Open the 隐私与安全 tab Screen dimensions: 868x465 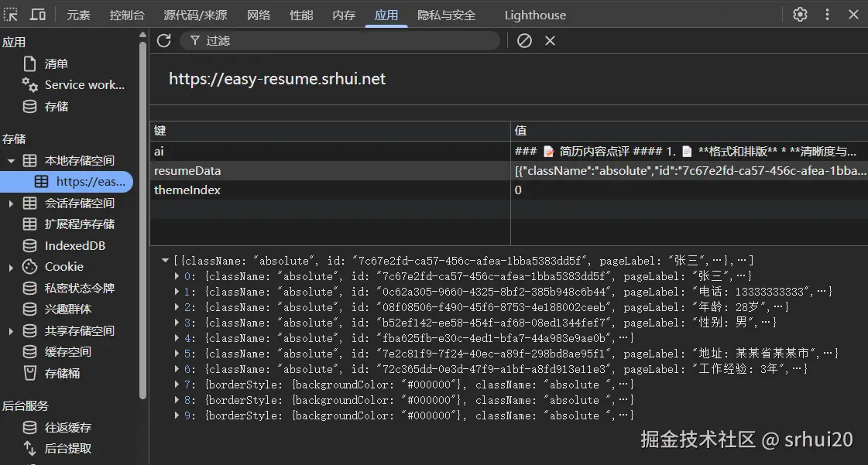pyautogui.click(x=446, y=15)
